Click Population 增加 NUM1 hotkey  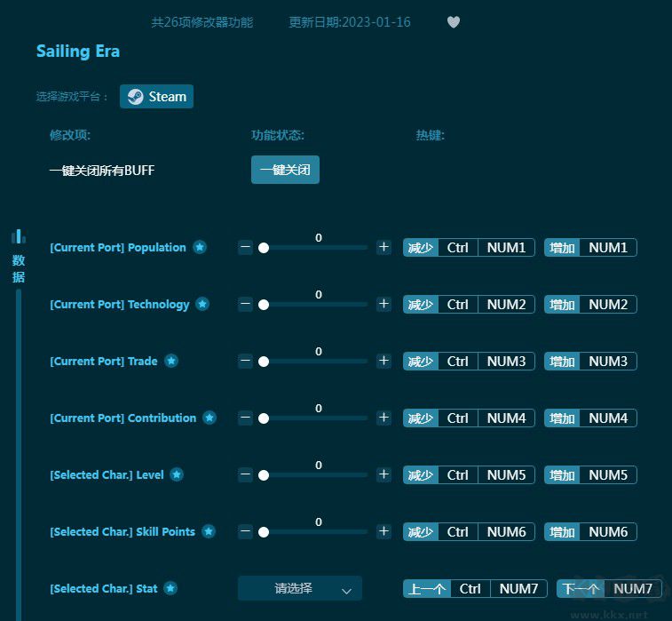(590, 248)
